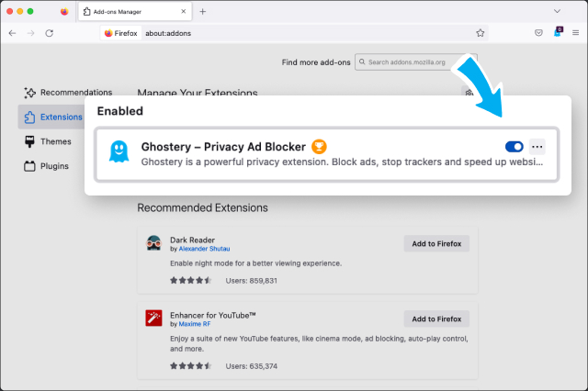Open a new tab with plus button

[202, 11]
